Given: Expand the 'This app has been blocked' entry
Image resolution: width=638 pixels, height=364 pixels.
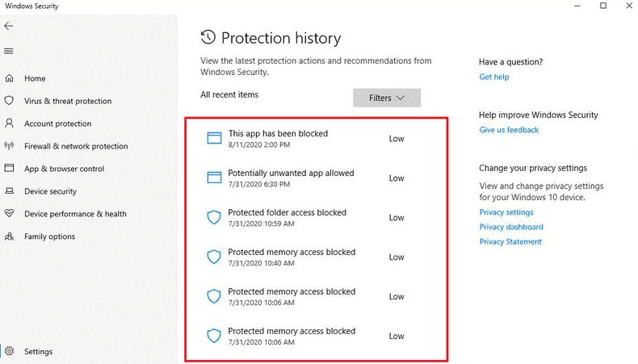Looking at the screenshot, I should [x=317, y=138].
